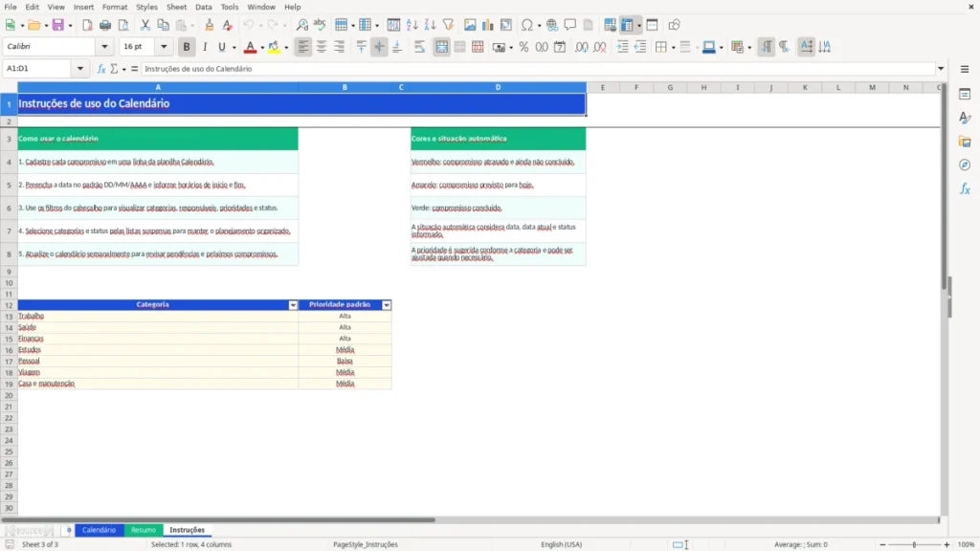Screen dimensions: 980x551
Task: Click the Cut scissors icon
Action: (145, 25)
